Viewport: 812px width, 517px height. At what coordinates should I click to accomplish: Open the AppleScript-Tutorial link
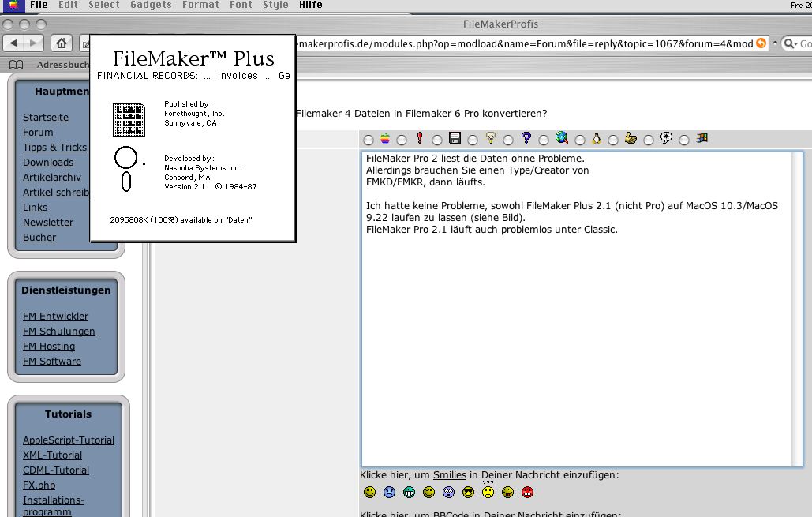(x=69, y=440)
